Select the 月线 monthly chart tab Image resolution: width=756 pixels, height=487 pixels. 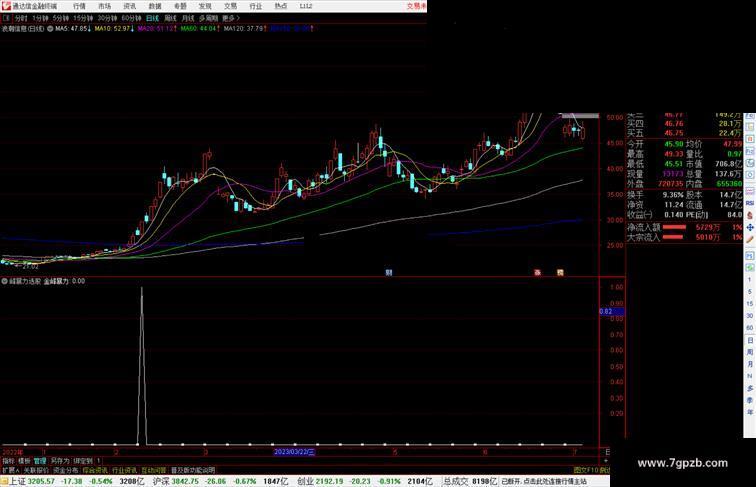pyautogui.click(x=188, y=18)
